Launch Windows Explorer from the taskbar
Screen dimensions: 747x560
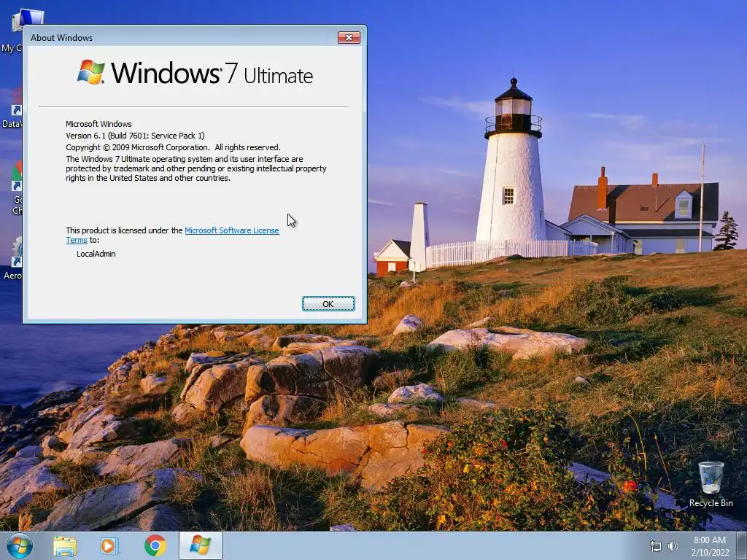(x=65, y=545)
